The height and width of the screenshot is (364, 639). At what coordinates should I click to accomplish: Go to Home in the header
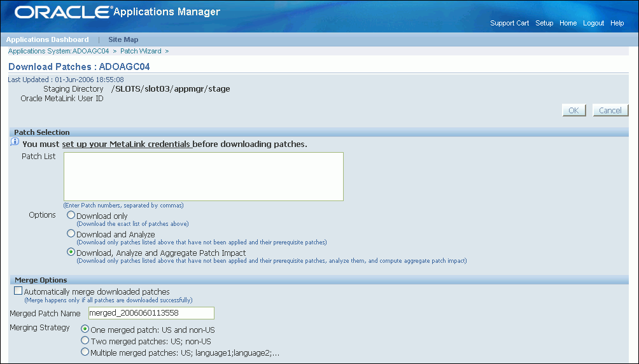[x=568, y=24]
